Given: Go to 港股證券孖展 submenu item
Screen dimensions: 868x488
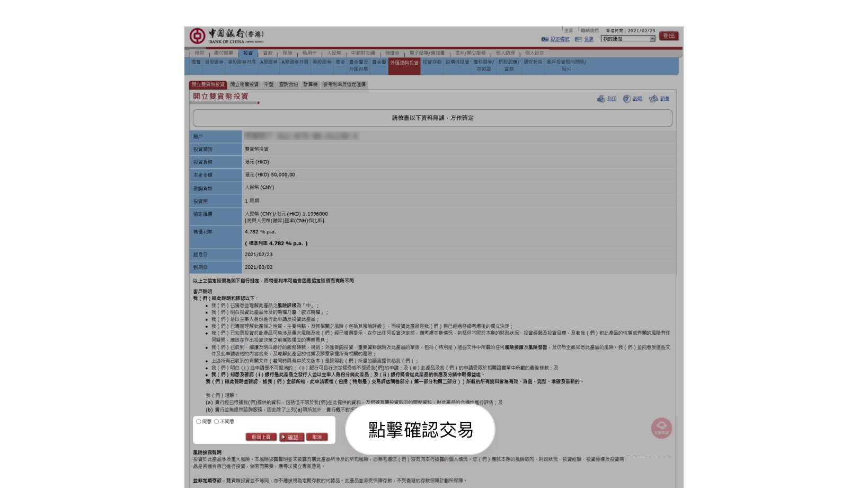Looking at the screenshot, I should pos(242,62).
